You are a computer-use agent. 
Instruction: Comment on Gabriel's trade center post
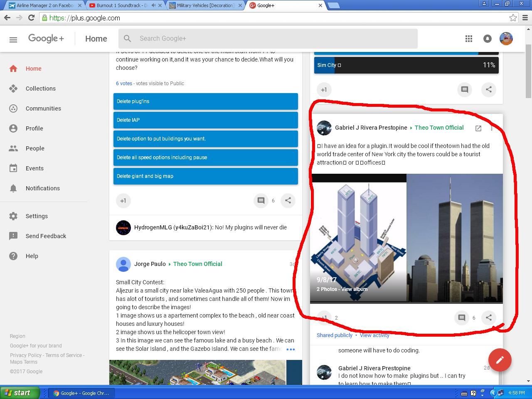(x=461, y=318)
